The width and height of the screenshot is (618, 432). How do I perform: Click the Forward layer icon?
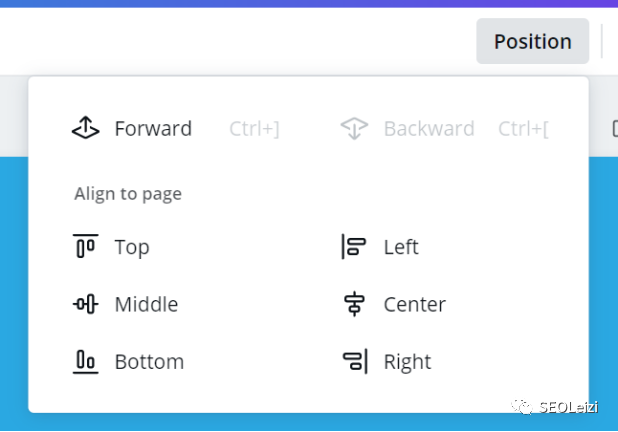point(86,128)
